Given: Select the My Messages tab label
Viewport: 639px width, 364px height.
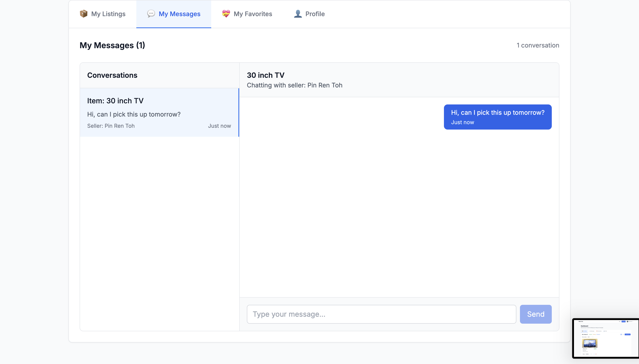Looking at the screenshot, I should coord(179,14).
